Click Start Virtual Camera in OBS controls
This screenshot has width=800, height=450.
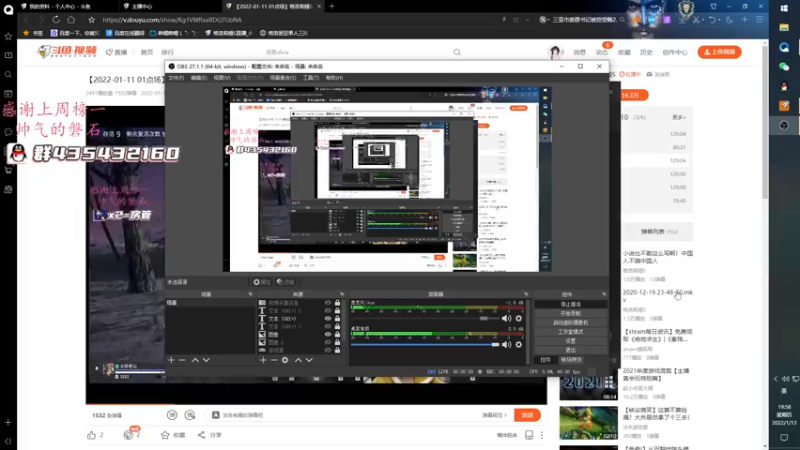tap(570, 322)
